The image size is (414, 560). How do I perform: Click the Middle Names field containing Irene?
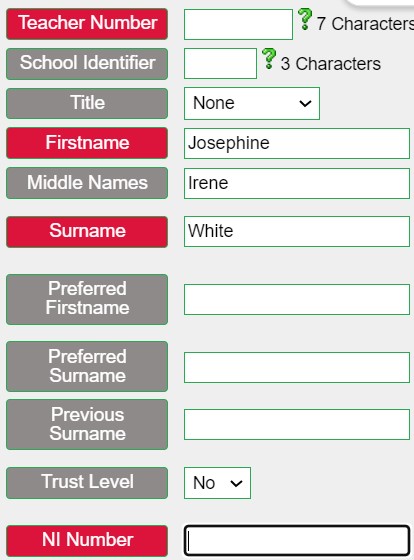coord(296,183)
